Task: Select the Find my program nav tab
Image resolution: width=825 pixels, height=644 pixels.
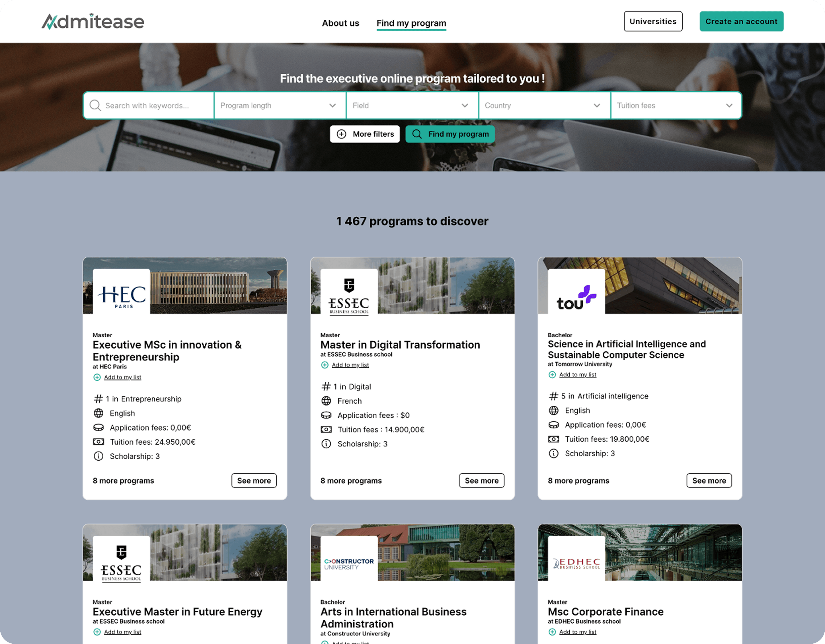Action: (x=411, y=23)
